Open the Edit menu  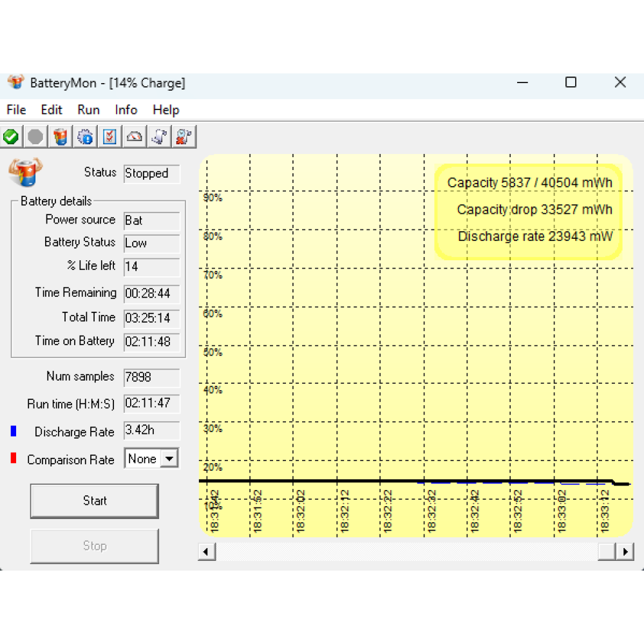point(52,110)
